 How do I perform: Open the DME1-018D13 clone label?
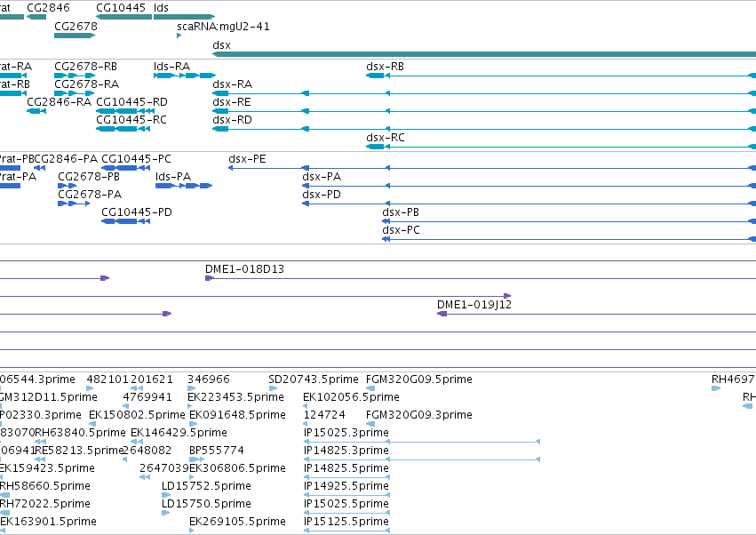point(245,269)
